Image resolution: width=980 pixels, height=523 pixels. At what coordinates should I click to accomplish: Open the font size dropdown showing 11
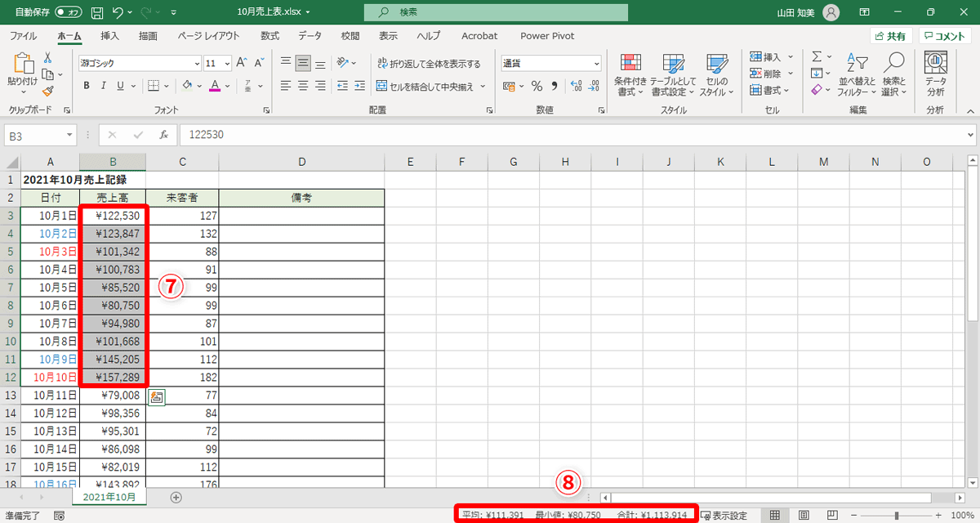click(226, 63)
